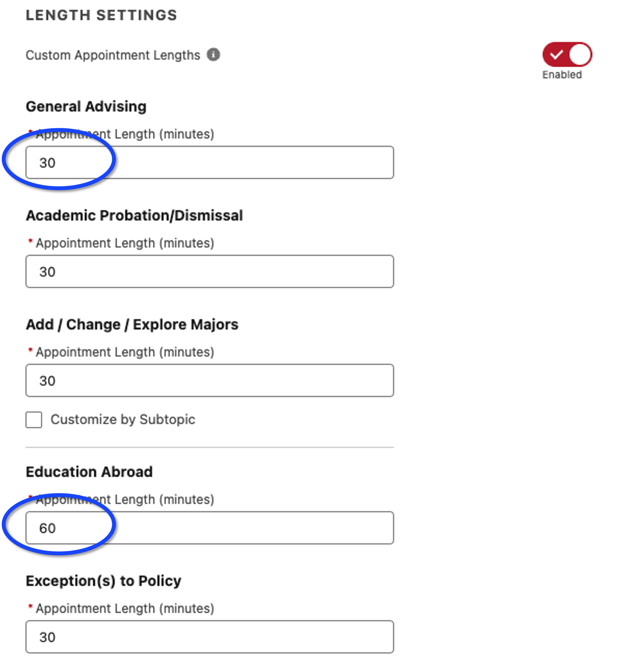The height and width of the screenshot is (672, 636).
Task: Click the LENGTH SETTINGS section title
Action: pyautogui.click(x=101, y=15)
